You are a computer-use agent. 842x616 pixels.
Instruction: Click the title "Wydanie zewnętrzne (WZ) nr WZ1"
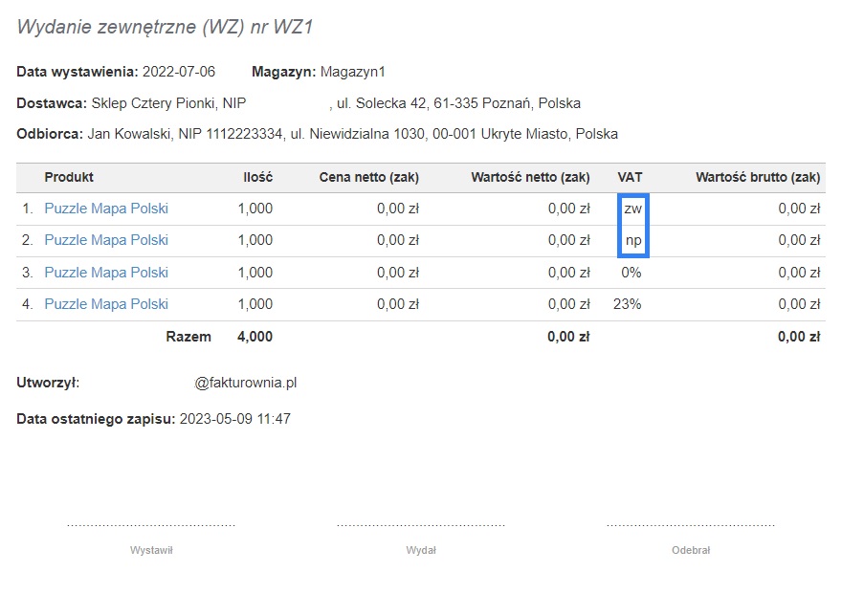(x=165, y=27)
